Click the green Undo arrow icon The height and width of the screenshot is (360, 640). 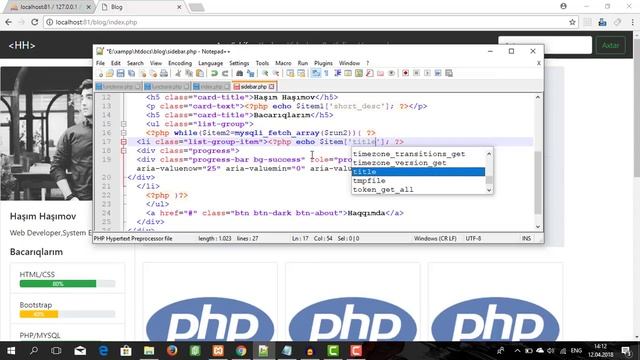pos(214,73)
